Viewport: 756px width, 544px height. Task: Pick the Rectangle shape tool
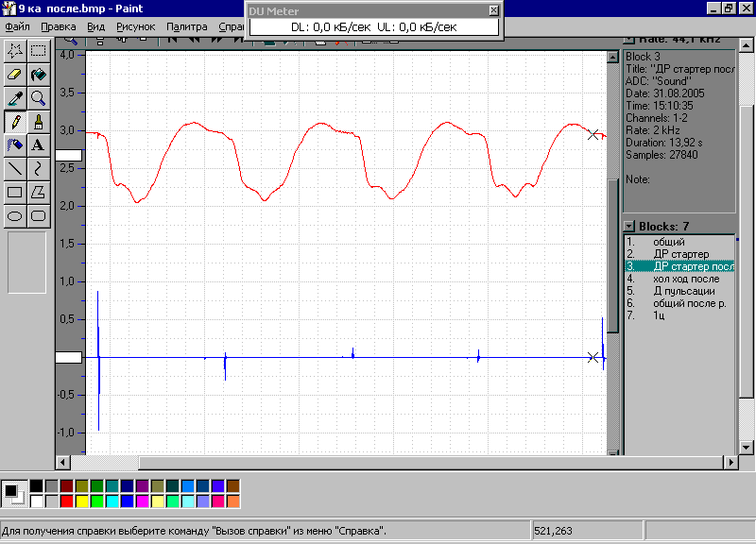15,193
